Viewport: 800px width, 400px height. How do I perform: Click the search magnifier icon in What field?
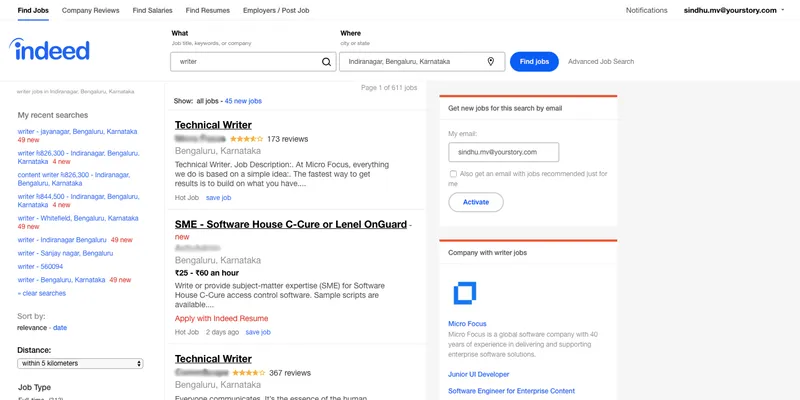click(326, 62)
